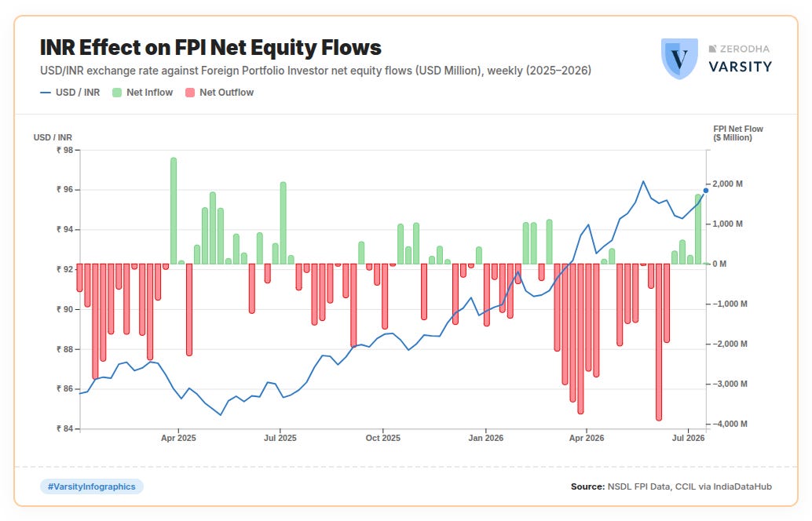Image resolution: width=812 pixels, height=521 pixels.
Task: Click the VARSITY brand text
Action: click(x=740, y=67)
